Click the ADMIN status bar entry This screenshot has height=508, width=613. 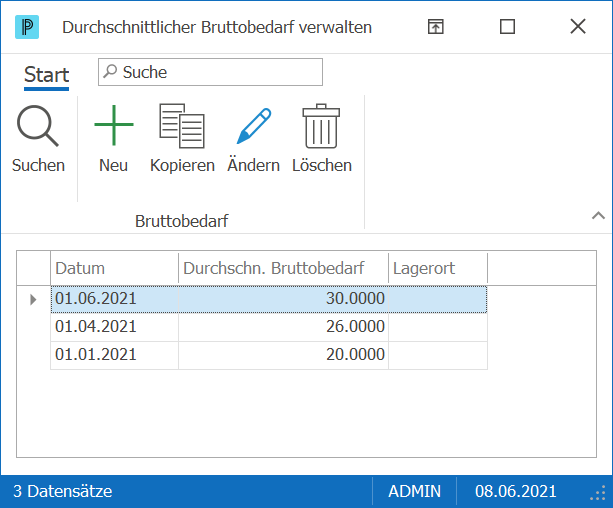pyautogui.click(x=414, y=491)
